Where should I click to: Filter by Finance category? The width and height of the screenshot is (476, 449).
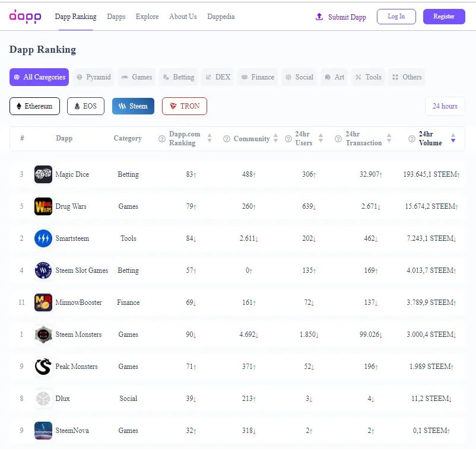pyautogui.click(x=258, y=77)
